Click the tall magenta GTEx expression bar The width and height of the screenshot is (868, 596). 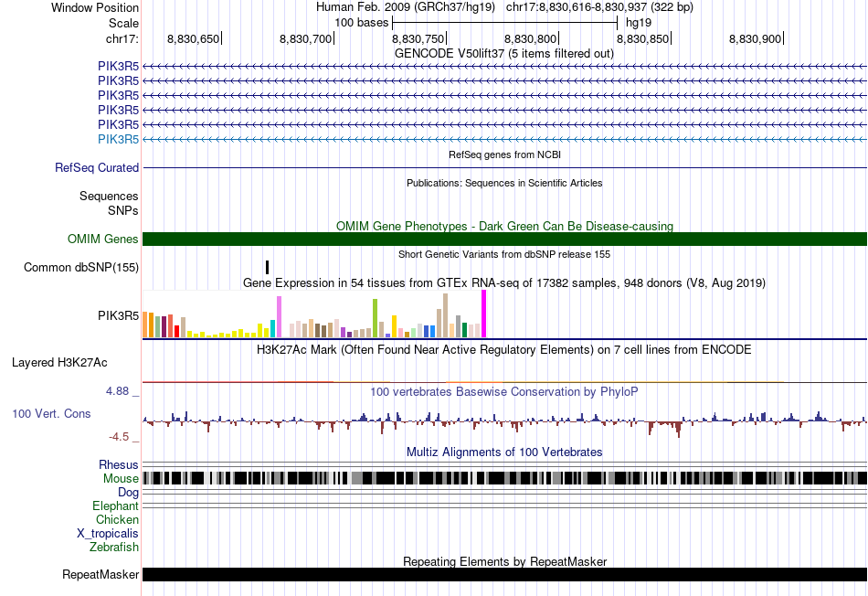tap(484, 314)
